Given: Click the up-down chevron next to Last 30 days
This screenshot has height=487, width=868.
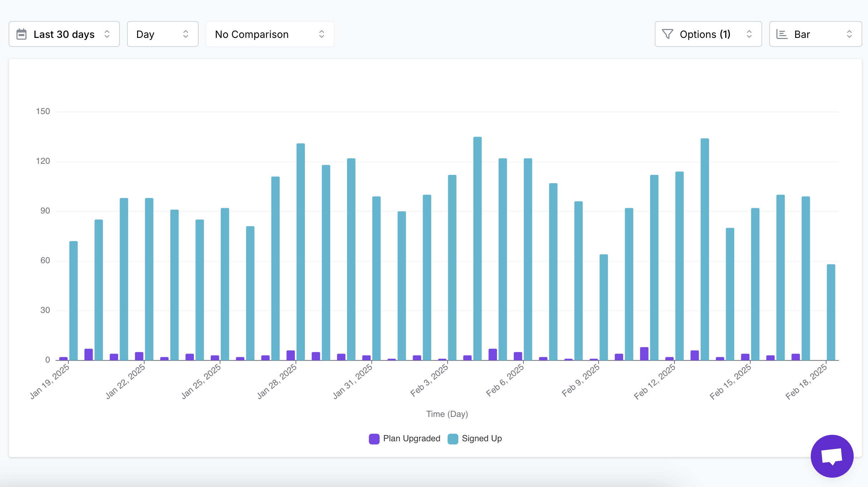Looking at the screenshot, I should (107, 34).
